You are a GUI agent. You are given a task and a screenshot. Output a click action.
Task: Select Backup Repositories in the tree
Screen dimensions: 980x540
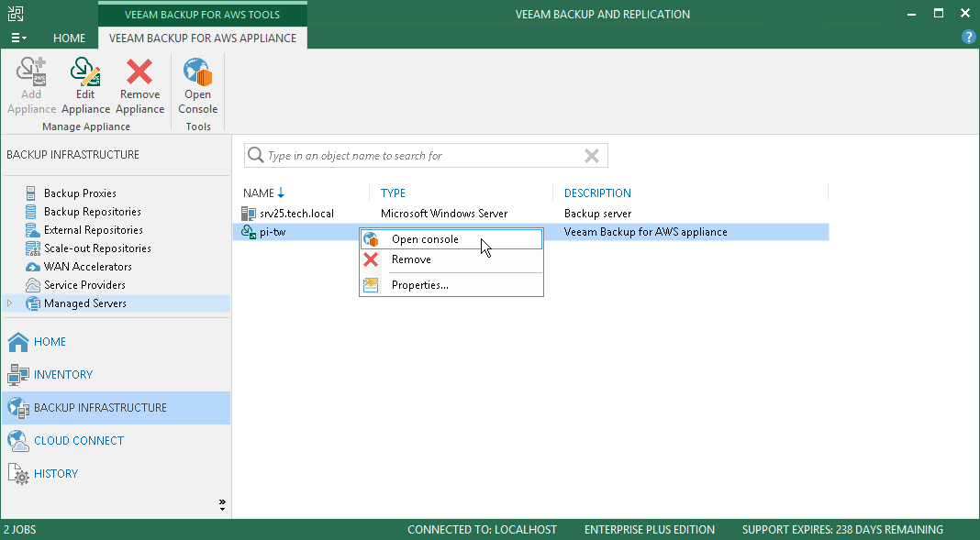pyautogui.click(x=93, y=212)
